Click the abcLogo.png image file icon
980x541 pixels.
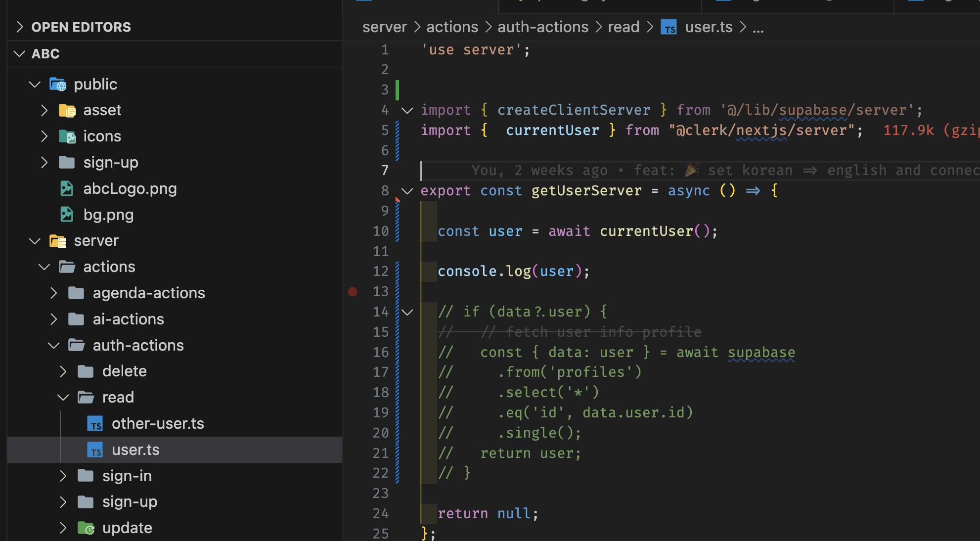[67, 189]
